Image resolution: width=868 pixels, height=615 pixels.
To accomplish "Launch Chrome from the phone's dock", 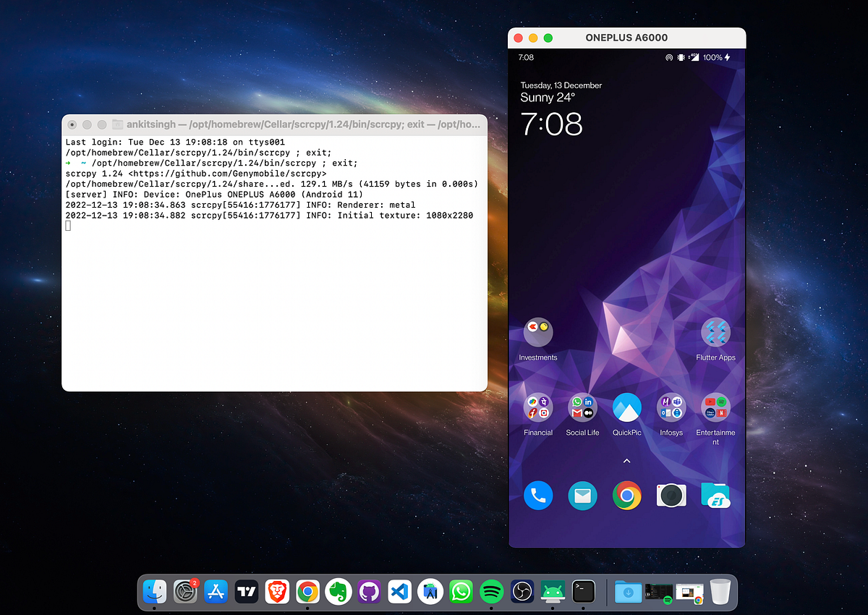I will 626,495.
